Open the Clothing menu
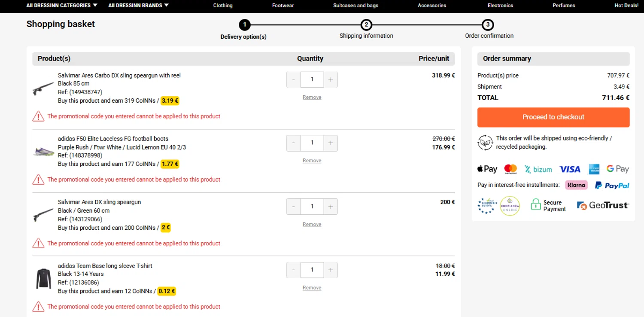 point(223,6)
